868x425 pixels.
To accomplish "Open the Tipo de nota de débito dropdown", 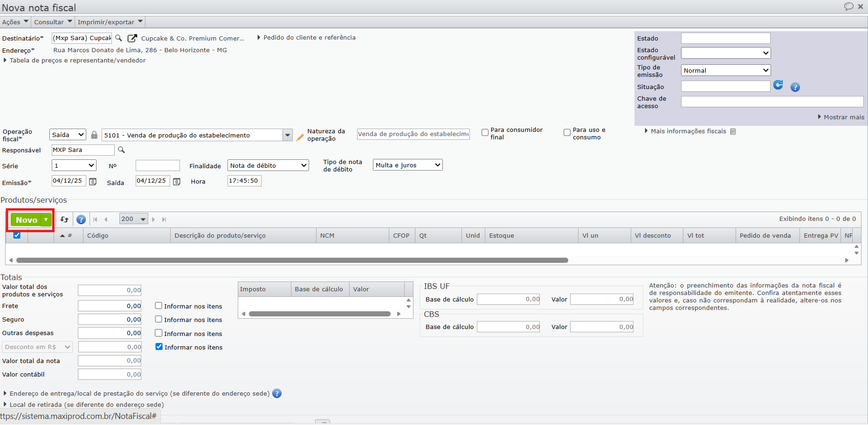I will click(x=408, y=165).
